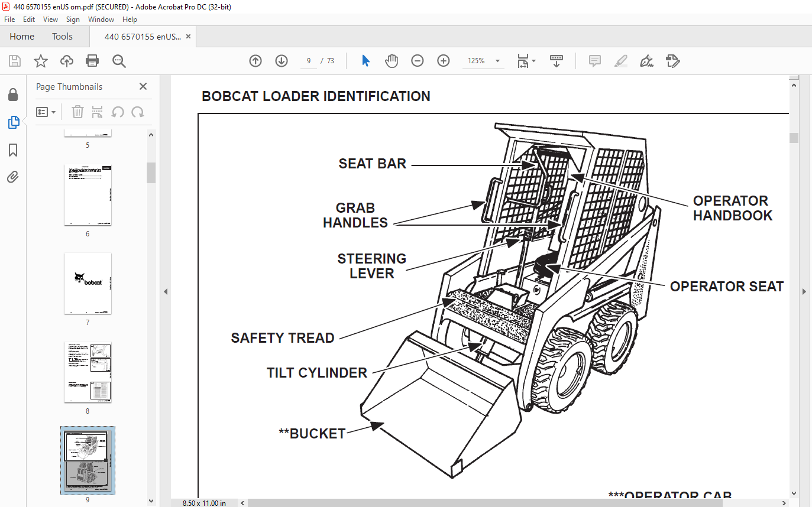Screen dimensions: 812x507
Task: Add a sticky note comment
Action: coord(595,61)
